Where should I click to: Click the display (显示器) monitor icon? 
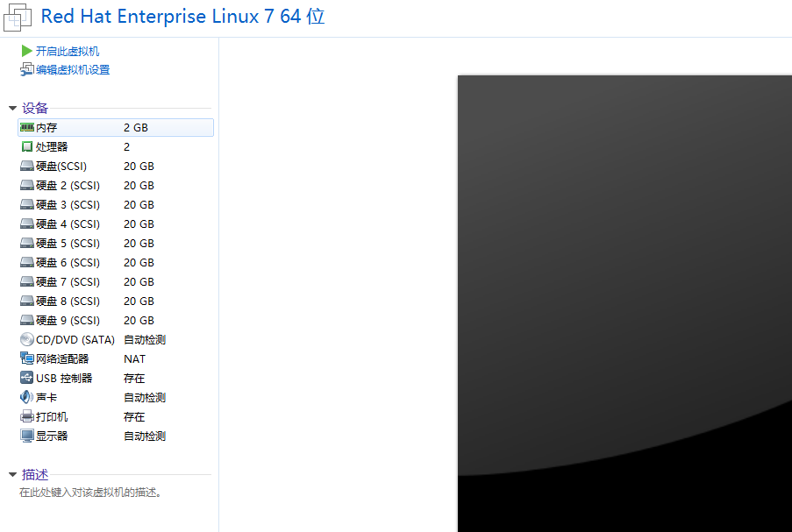click(x=27, y=436)
